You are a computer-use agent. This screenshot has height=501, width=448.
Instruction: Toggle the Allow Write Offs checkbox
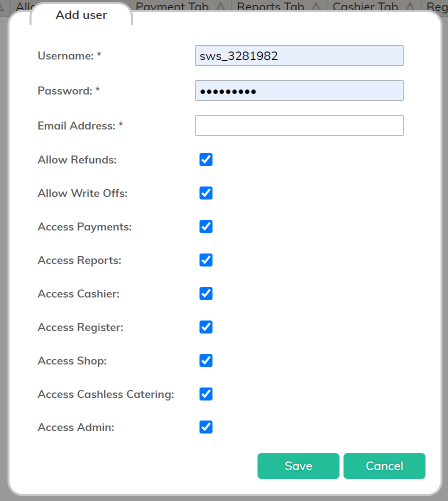(206, 193)
